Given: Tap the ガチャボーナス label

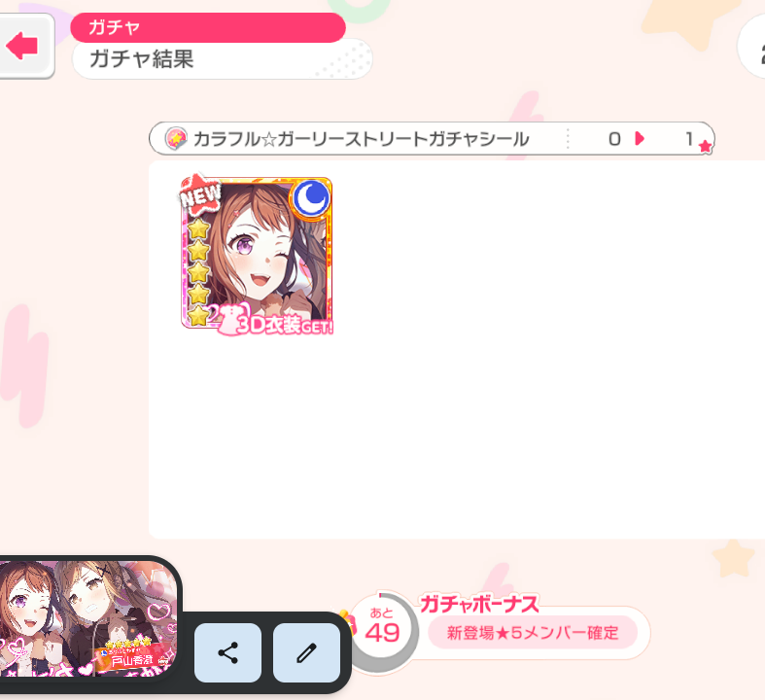Looking at the screenshot, I should 479,604.
